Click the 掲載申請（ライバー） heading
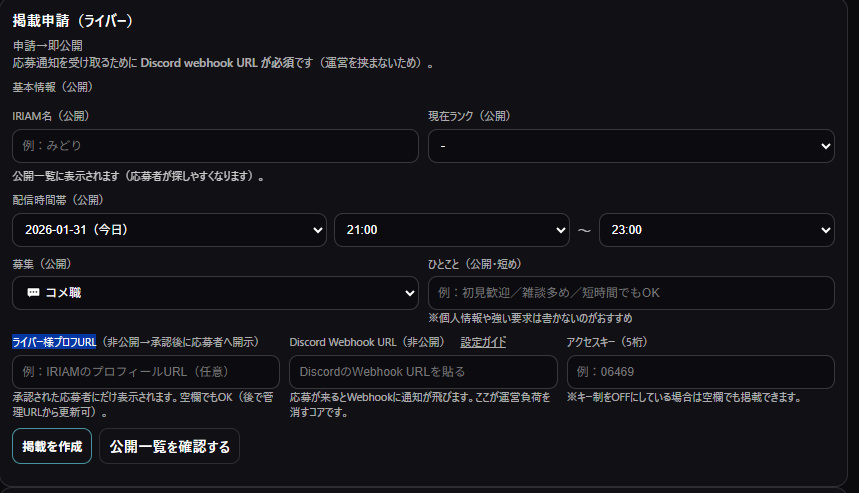This screenshot has height=493, width=859. 72,20
